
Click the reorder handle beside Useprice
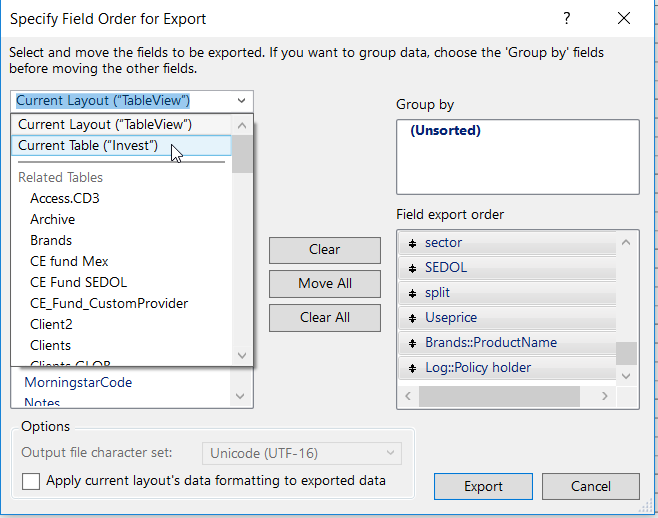(412, 318)
